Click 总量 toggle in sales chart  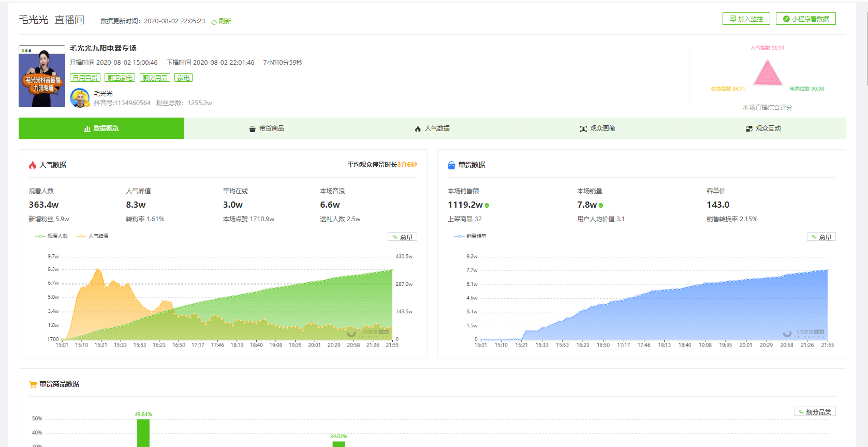(821, 237)
